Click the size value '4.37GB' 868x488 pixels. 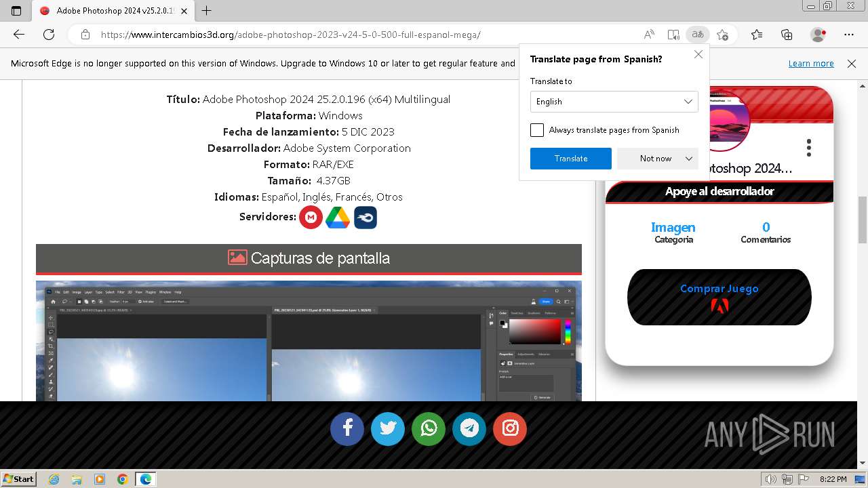pyautogui.click(x=334, y=180)
